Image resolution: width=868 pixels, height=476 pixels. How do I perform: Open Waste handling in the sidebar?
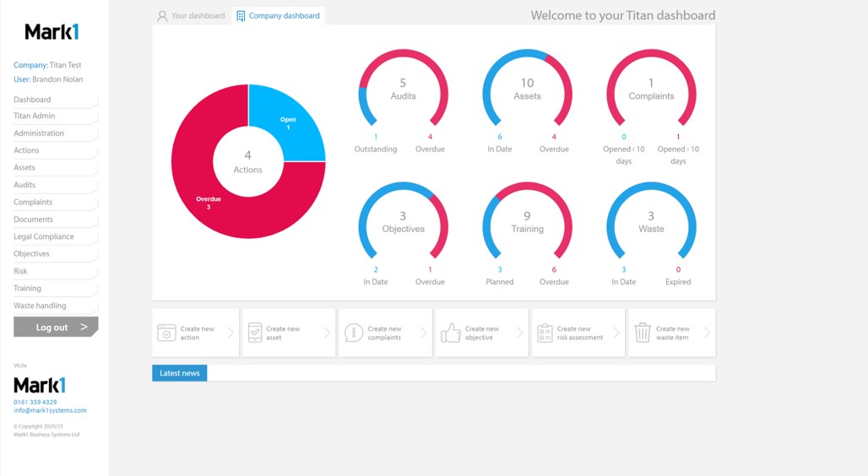(x=40, y=306)
